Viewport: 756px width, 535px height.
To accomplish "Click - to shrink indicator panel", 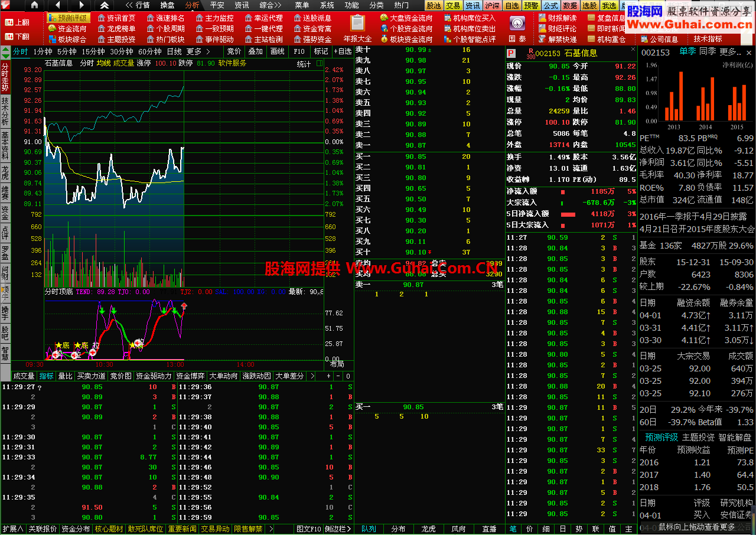I will (338, 376).
